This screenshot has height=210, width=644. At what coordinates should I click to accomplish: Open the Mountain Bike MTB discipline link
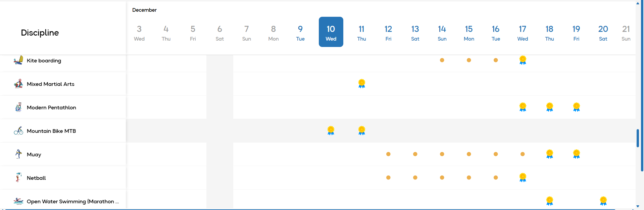click(51, 131)
